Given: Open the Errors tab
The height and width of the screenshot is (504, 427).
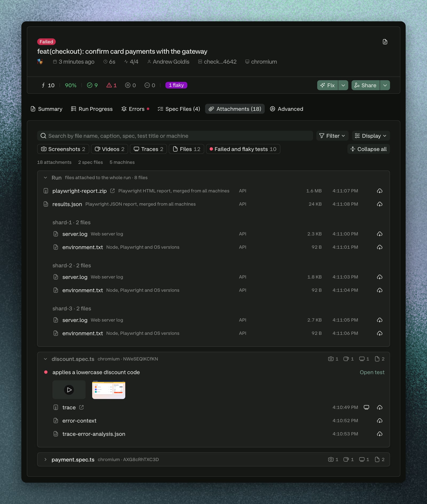Looking at the screenshot, I should click(x=135, y=109).
